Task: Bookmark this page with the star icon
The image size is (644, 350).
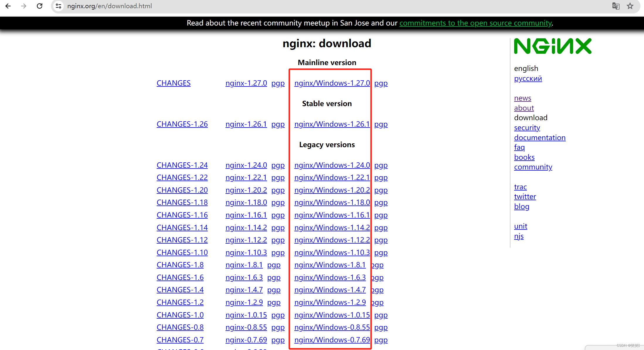Action: 630,6
